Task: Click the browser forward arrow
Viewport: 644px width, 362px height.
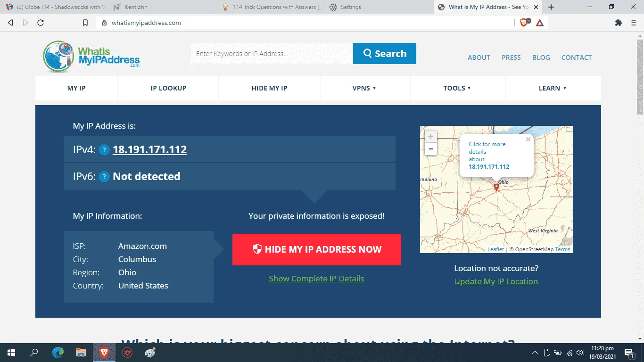Action: coord(25,23)
